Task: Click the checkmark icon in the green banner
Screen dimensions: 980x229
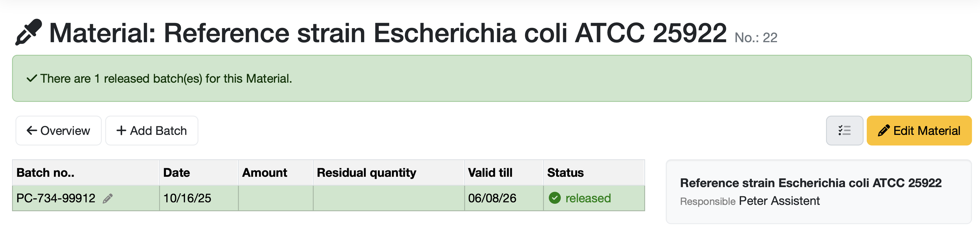Action: 32,79
